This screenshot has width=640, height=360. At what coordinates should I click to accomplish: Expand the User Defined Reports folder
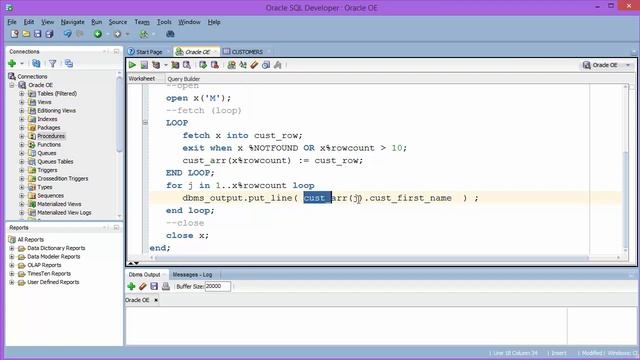tap(12, 282)
